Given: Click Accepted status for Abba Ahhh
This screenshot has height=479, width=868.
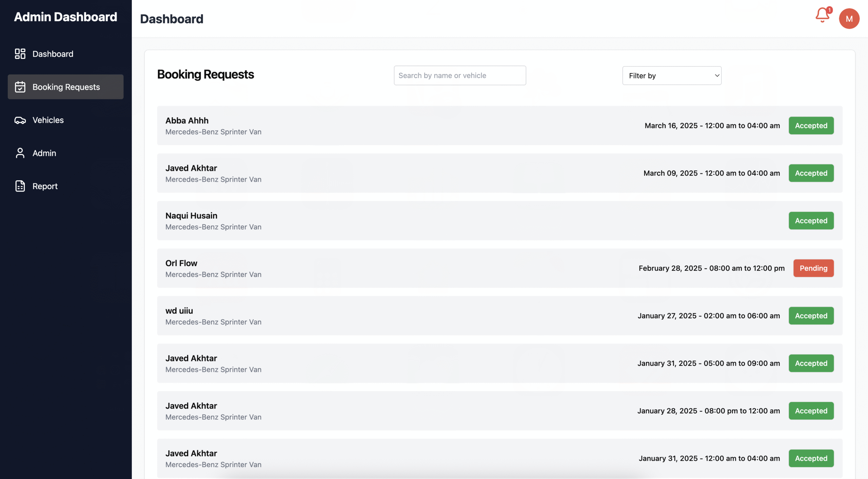Looking at the screenshot, I should pyautogui.click(x=811, y=125).
